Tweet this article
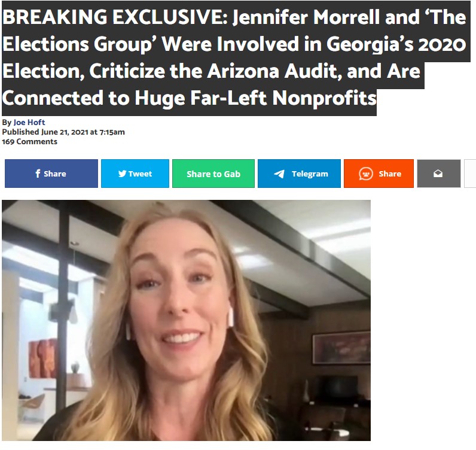Screen dimensions: 476x450 point(135,174)
